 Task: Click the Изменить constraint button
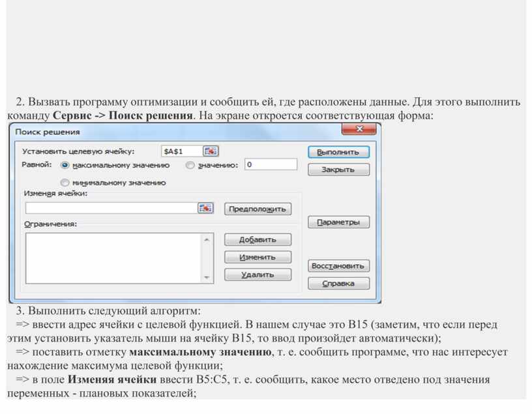click(258, 258)
